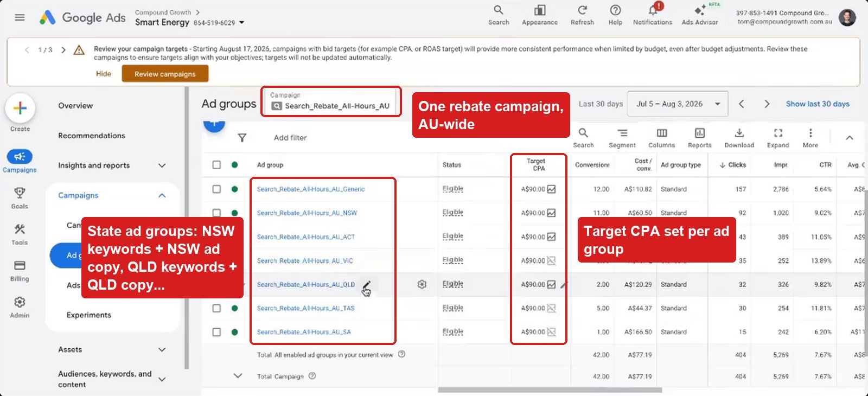Search within the ad groups table
The image size is (868, 396).
coord(583,138)
